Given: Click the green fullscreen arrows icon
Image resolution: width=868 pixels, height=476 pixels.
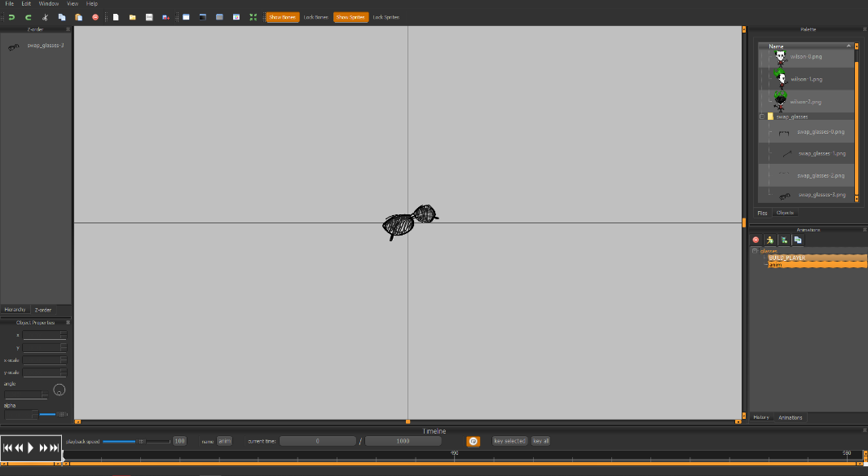Looking at the screenshot, I should [x=253, y=17].
